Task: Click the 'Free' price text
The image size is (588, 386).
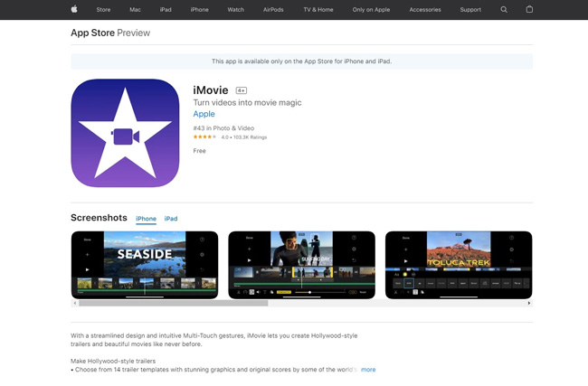Action: coord(199,151)
